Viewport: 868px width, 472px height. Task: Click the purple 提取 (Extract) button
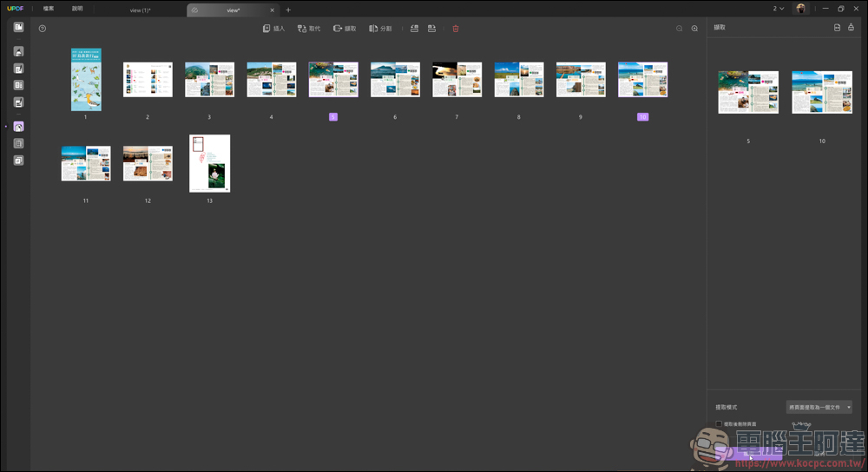click(x=746, y=453)
